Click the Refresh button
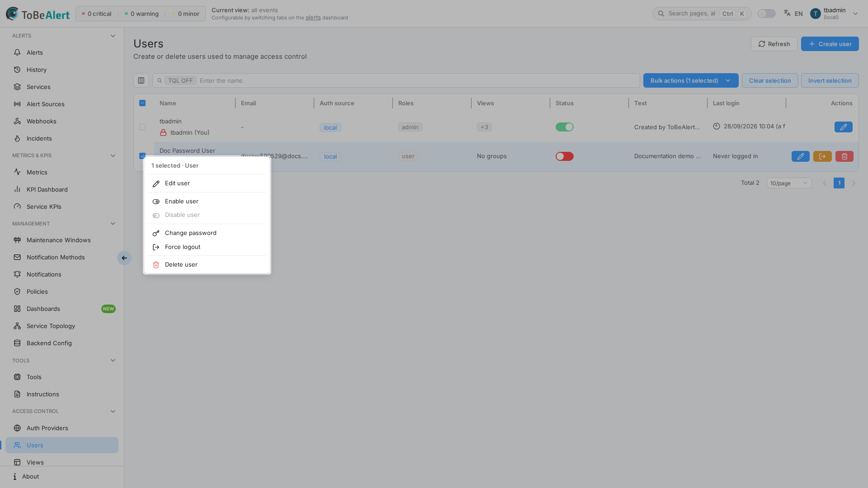 (x=774, y=44)
